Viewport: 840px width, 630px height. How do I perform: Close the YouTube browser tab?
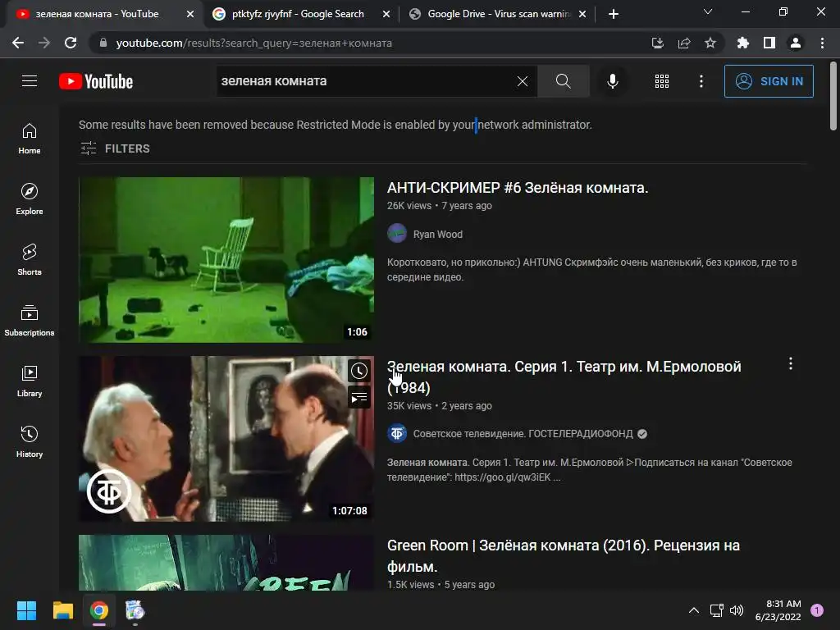[189, 14]
